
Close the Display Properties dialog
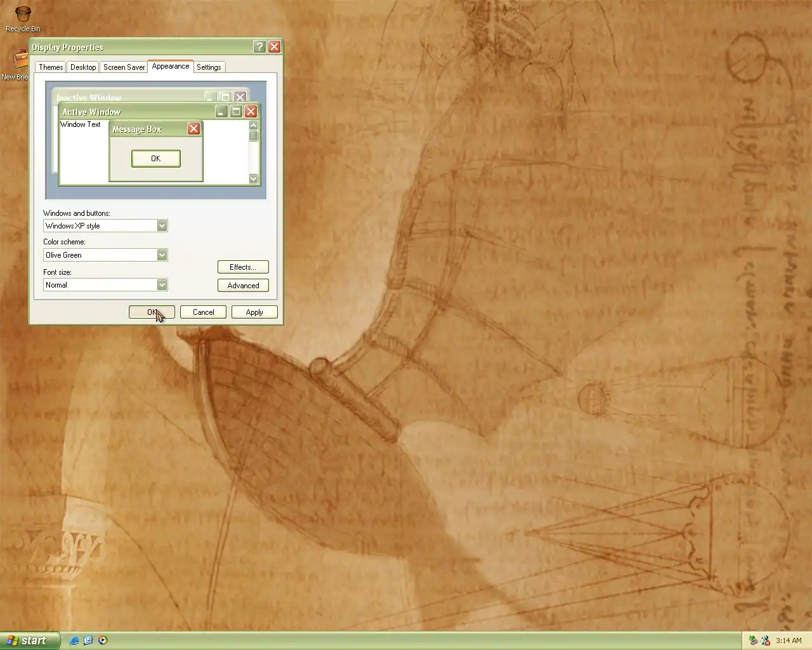[x=274, y=46]
